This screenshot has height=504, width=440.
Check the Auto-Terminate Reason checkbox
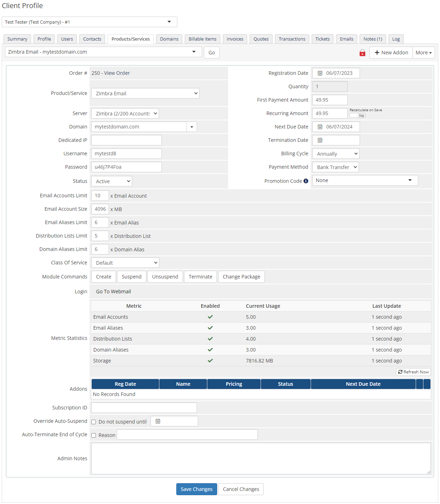(93, 435)
